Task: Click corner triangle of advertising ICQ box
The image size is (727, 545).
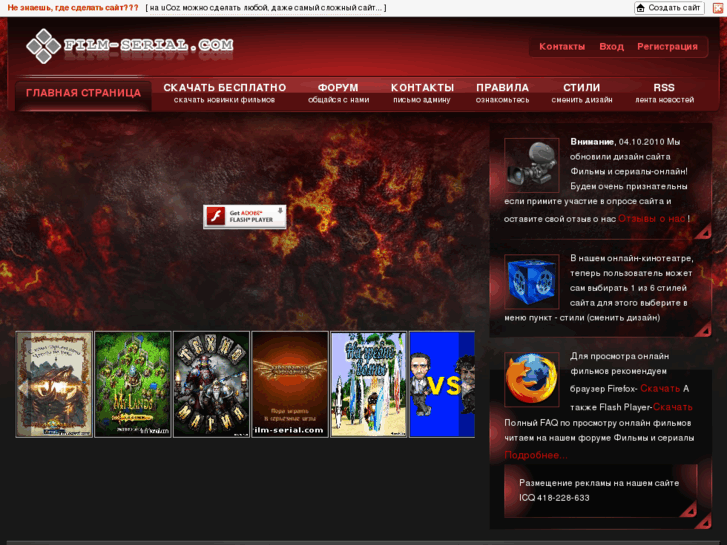Action: click(x=689, y=509)
